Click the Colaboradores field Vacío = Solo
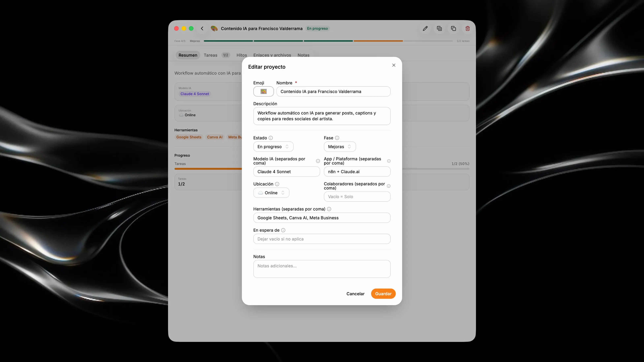The width and height of the screenshot is (644, 362). (357, 197)
